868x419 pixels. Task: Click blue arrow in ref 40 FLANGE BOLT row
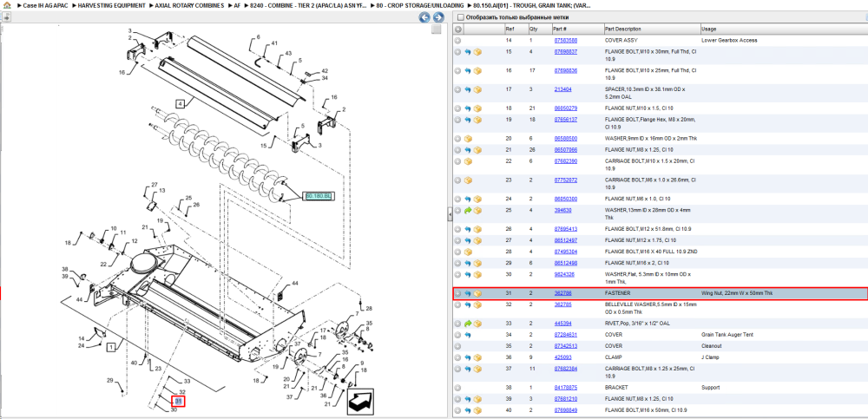click(468, 410)
